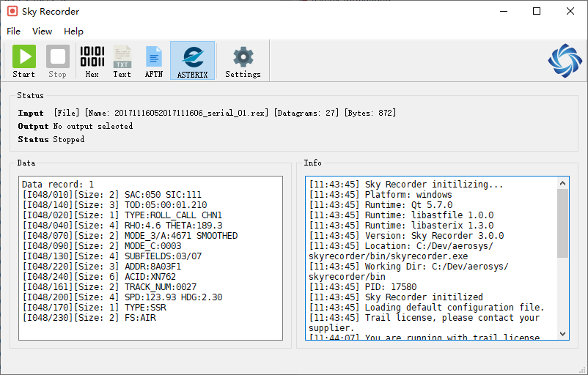588x375 pixels.
Task: Click the I048/220 ADDR:8A03F1 row
Action: pyautogui.click(x=101, y=267)
